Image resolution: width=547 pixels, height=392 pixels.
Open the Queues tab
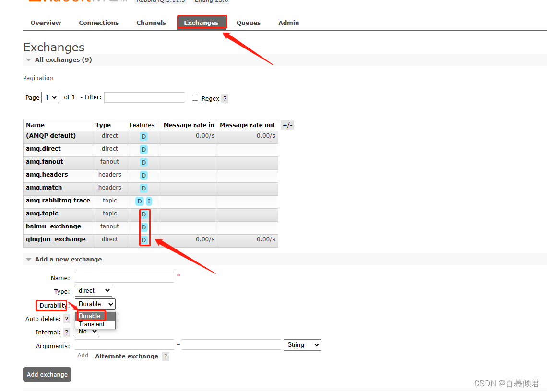pyautogui.click(x=249, y=23)
